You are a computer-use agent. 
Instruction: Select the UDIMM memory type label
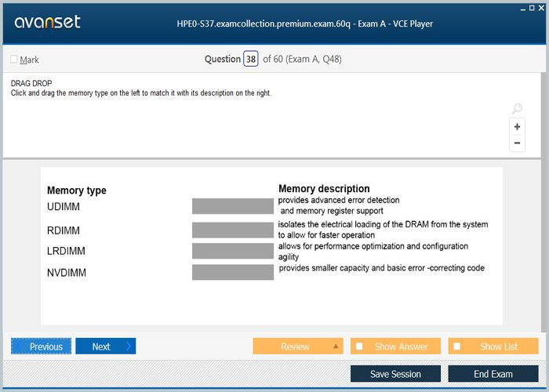point(64,207)
